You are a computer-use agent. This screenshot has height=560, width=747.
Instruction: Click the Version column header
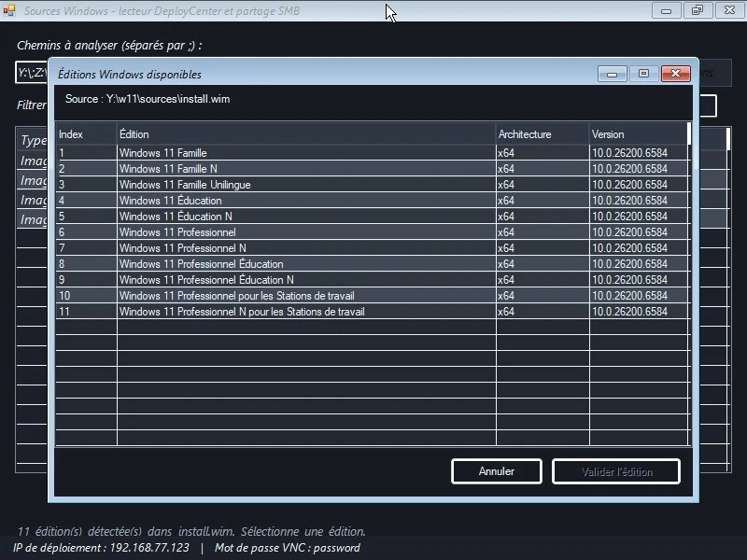click(x=639, y=134)
